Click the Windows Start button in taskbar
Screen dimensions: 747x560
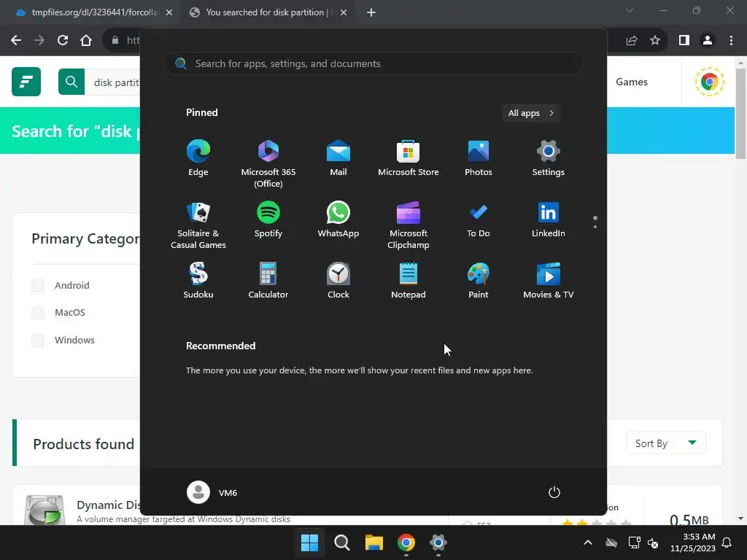pos(309,542)
